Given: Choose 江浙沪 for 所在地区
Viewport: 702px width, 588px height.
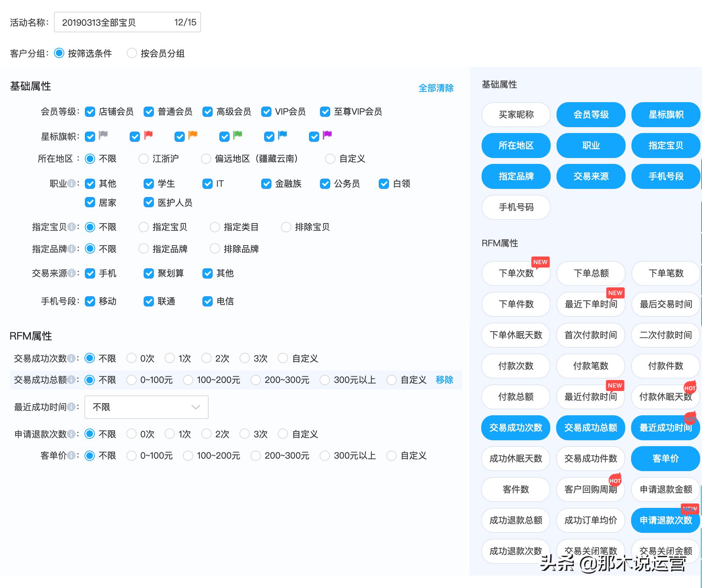Looking at the screenshot, I should (x=143, y=159).
